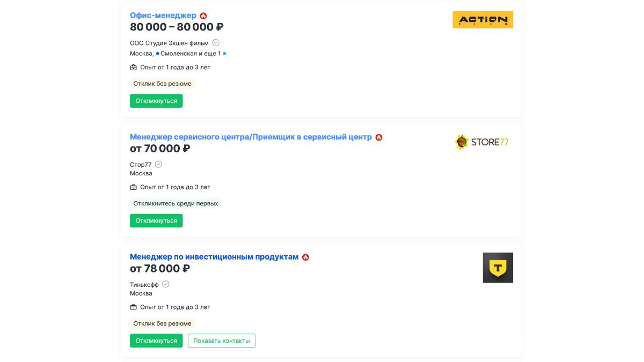Show contacts with Показать контакты button
This screenshot has height=362, width=644.
point(222,341)
